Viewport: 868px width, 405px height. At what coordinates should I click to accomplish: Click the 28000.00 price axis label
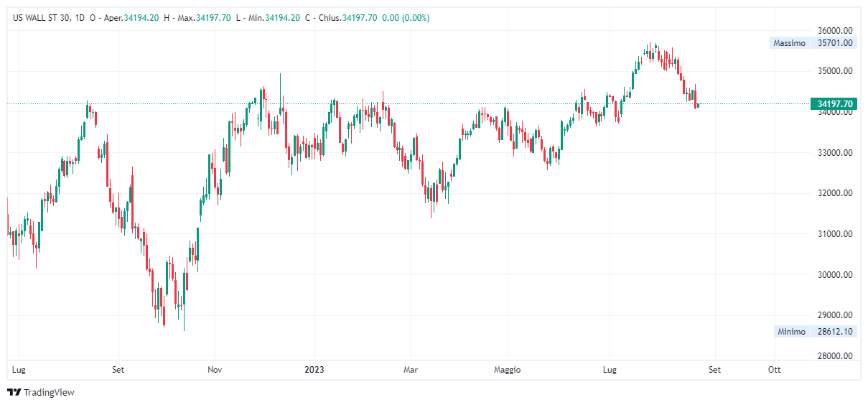pos(835,356)
